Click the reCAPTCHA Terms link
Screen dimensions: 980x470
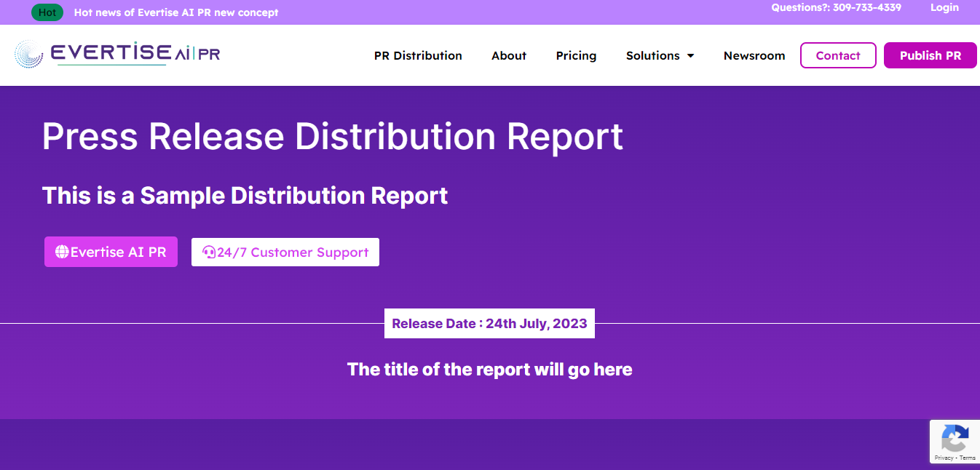(x=968, y=458)
